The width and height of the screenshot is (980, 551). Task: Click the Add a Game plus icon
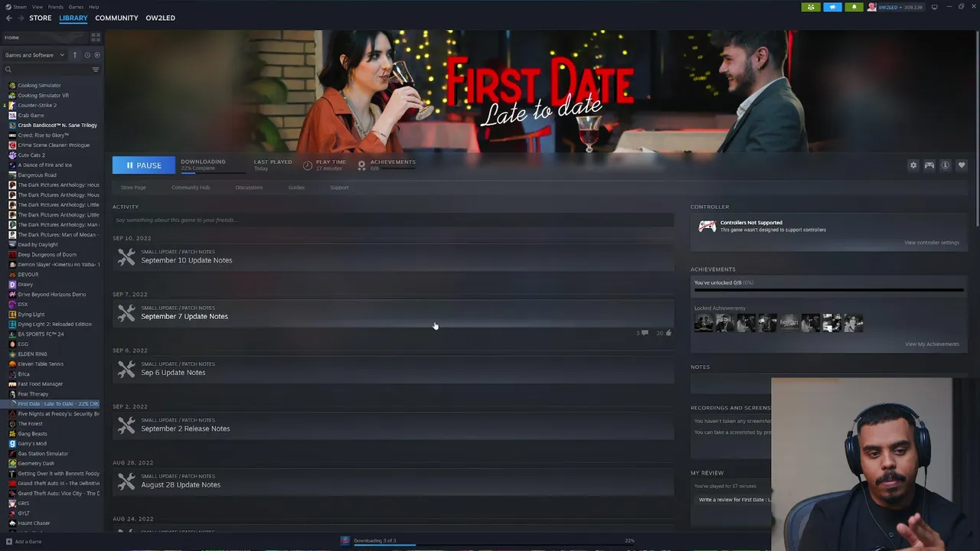click(9, 542)
